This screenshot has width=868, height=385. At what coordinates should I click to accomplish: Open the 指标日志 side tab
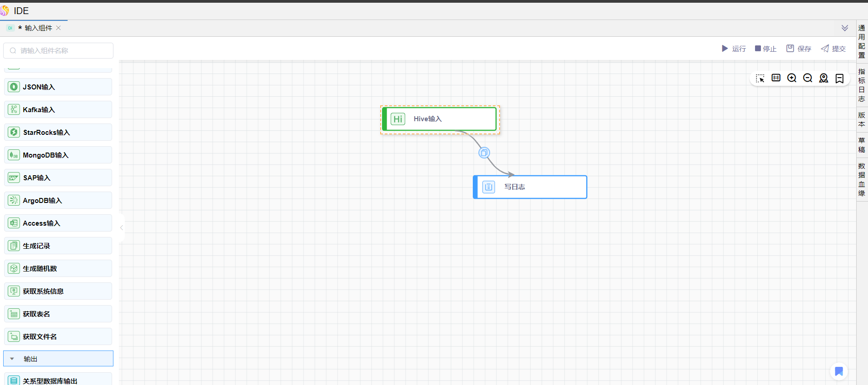tap(862, 85)
